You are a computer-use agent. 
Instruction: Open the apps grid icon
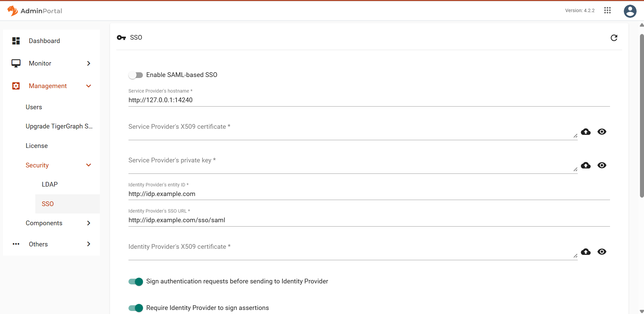point(607,10)
